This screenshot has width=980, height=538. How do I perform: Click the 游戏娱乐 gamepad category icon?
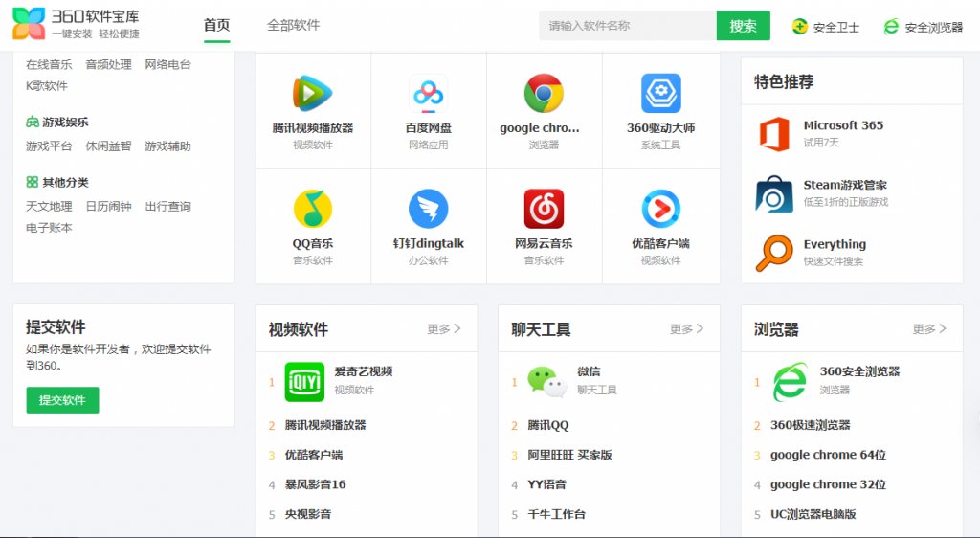click(x=32, y=122)
